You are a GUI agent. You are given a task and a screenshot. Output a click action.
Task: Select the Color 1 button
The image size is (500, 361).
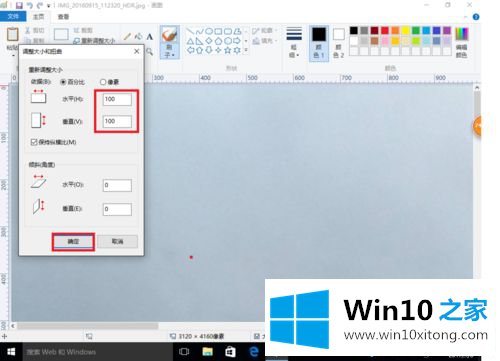click(x=319, y=43)
